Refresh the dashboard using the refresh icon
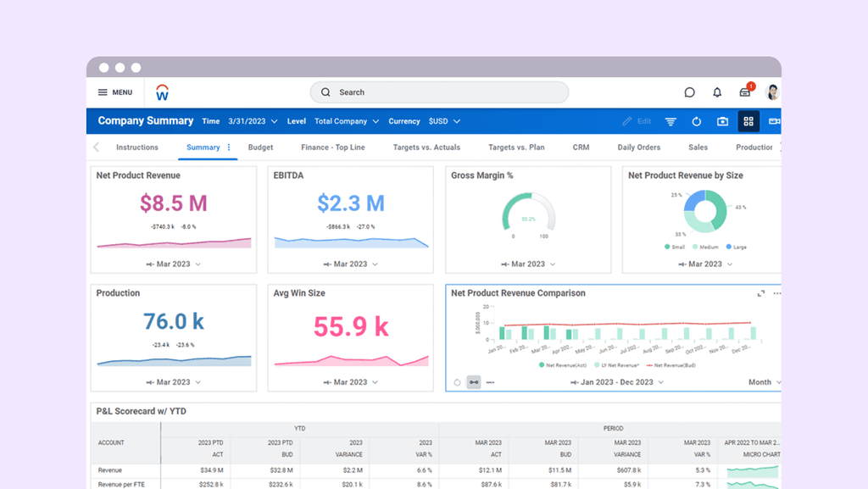The image size is (868, 489). 696,121
